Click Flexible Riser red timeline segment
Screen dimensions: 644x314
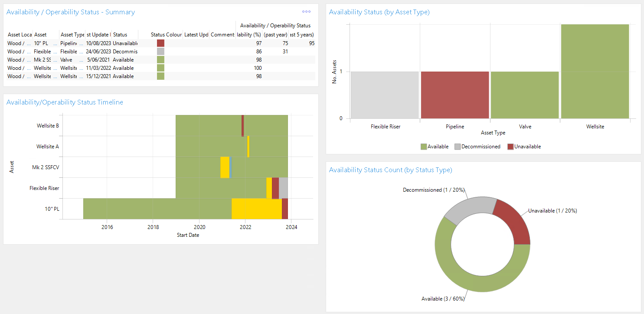pos(275,188)
